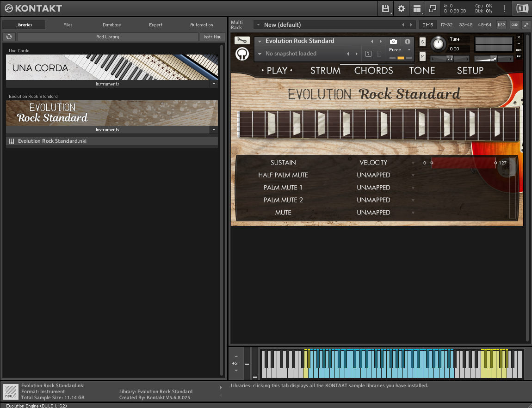Click the rack minimize-all arrows icon
Screen dimensions: 532x408
(x=526, y=25)
